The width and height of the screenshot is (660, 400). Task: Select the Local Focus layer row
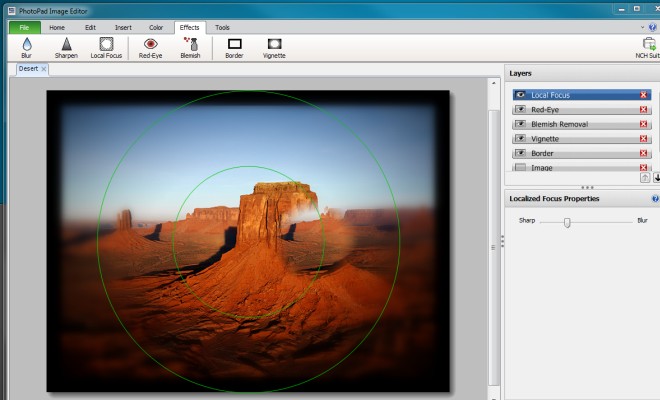(x=582, y=95)
